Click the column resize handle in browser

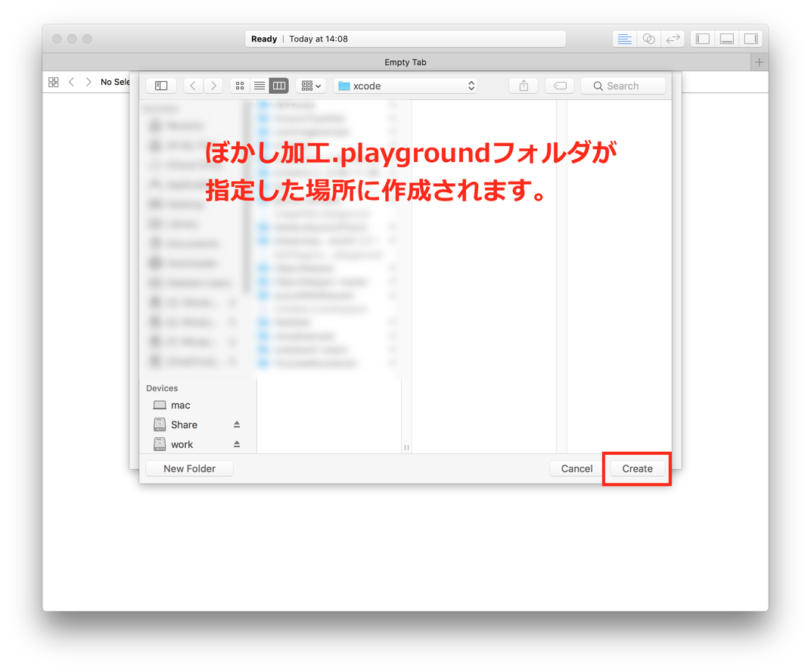(x=406, y=447)
